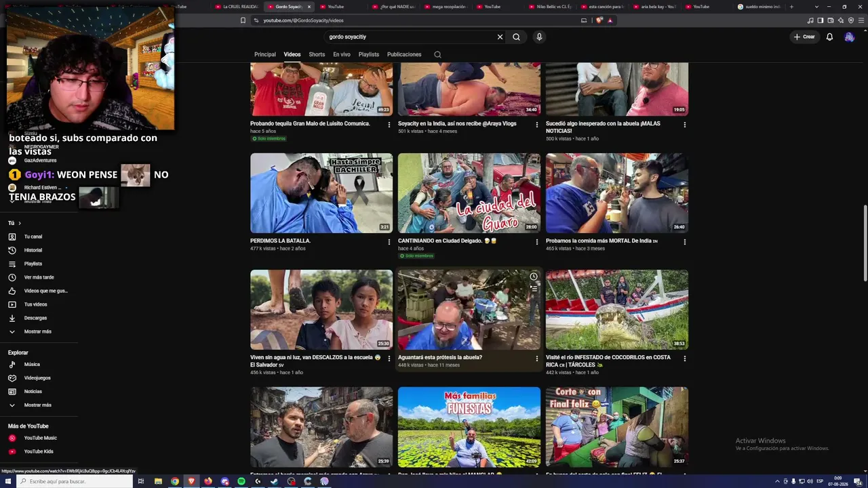Open options menu for CANTINIANDO en Ciudad Delgado
Image resolution: width=868 pixels, height=488 pixels.
pyautogui.click(x=537, y=242)
